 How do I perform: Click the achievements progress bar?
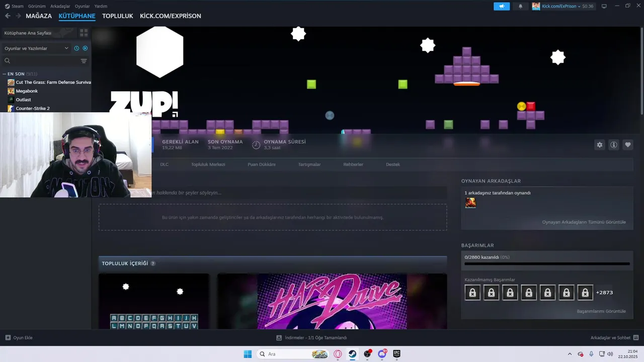coord(547,263)
